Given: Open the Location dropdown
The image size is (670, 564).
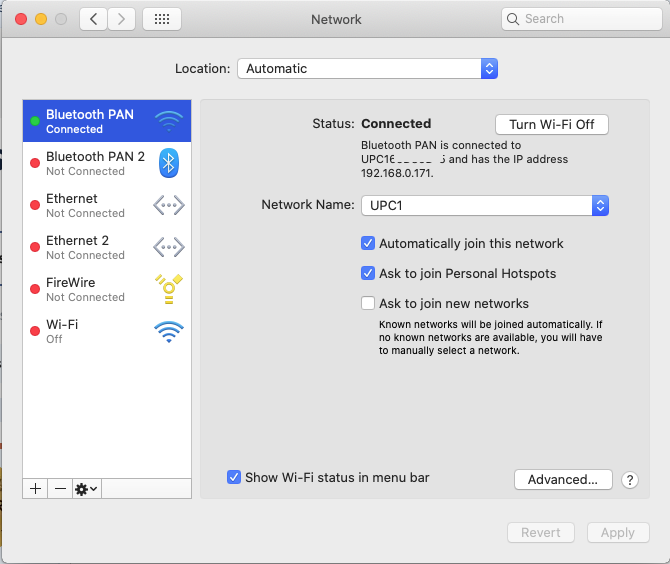Looking at the screenshot, I should coord(367,69).
